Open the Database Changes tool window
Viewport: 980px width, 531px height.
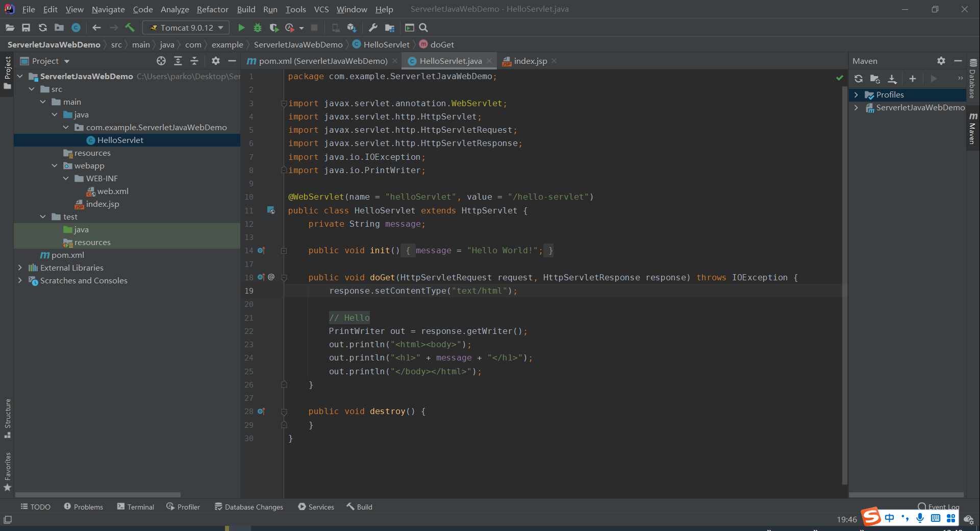point(249,506)
